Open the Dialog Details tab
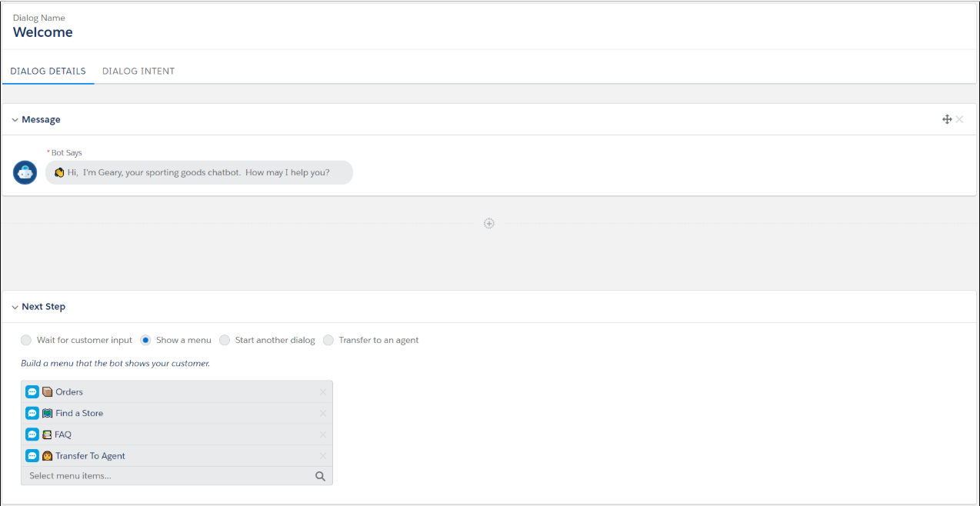The width and height of the screenshot is (980, 506). [48, 72]
